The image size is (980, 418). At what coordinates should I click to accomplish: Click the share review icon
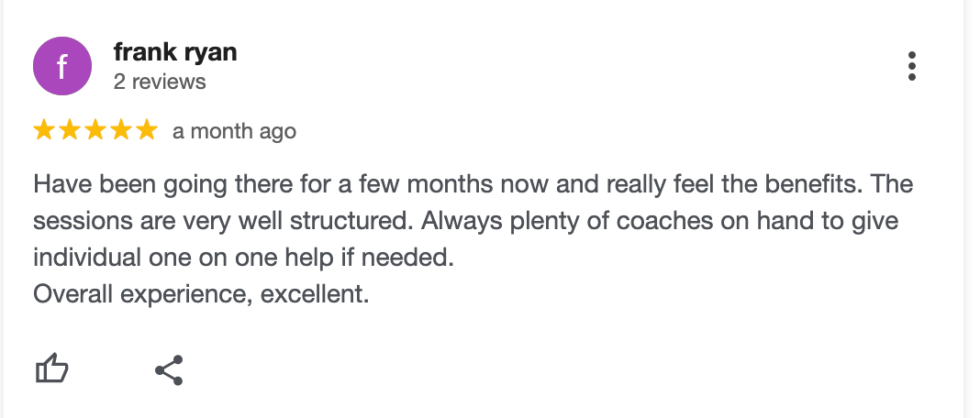tap(169, 369)
